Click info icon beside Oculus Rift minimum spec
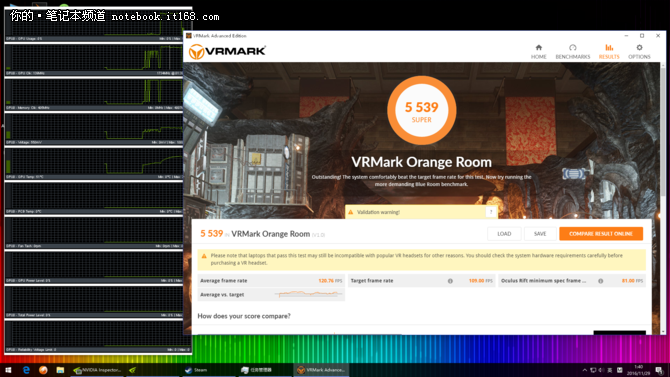The height and width of the screenshot is (377, 670). pos(600,281)
